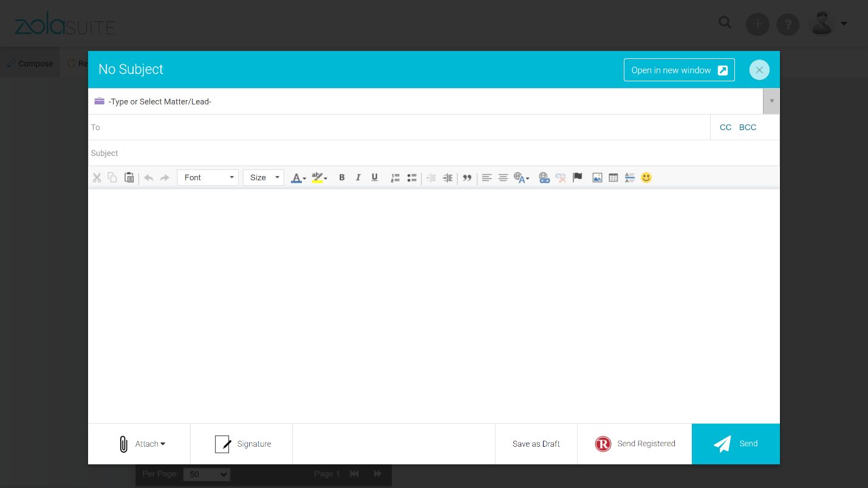Click Compose in the background page
Viewport: 868px width, 488px height.
click(30, 63)
